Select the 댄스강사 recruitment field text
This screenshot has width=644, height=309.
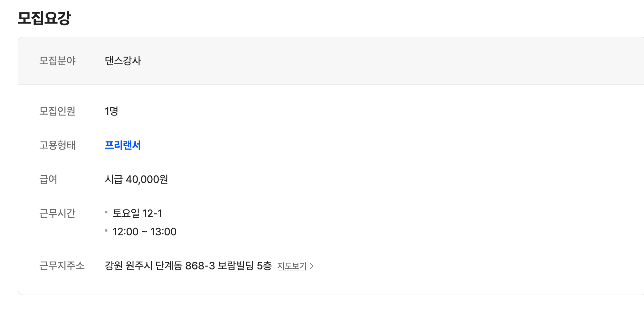(123, 61)
